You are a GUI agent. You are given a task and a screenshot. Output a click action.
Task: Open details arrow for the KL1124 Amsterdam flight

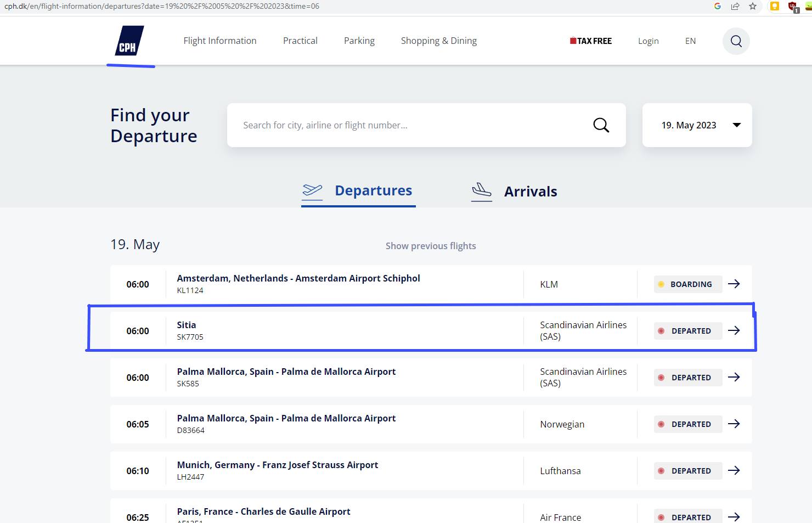point(734,284)
